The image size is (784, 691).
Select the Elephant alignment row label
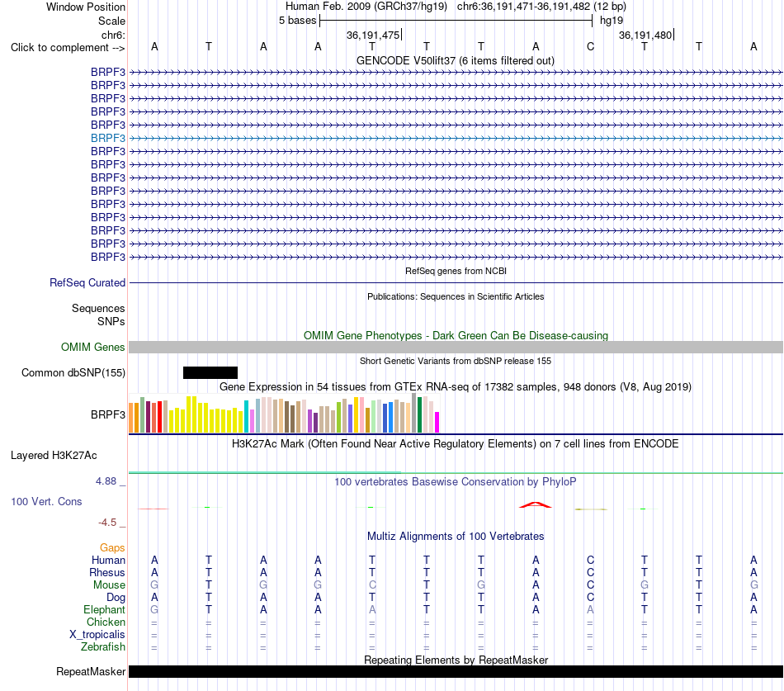(x=104, y=609)
